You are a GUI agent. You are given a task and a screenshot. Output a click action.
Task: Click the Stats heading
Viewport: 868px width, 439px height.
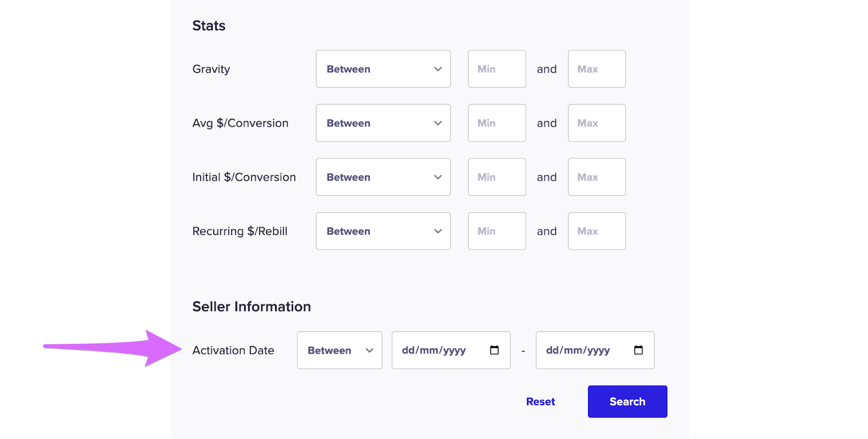tap(209, 26)
